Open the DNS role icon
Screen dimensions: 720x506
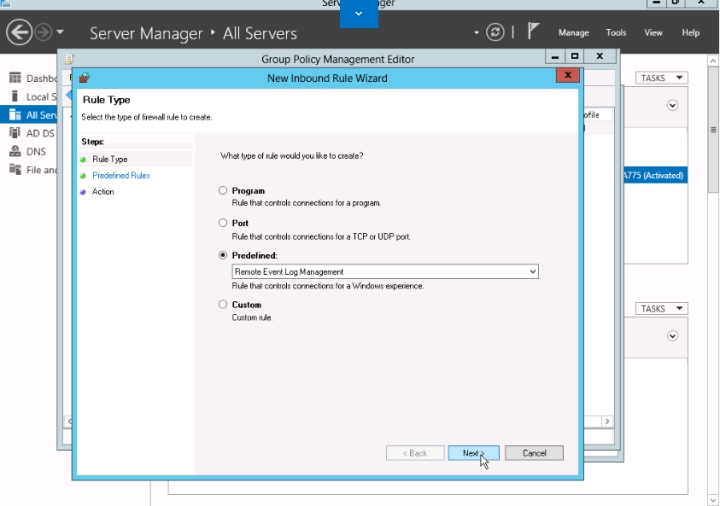click(x=15, y=151)
